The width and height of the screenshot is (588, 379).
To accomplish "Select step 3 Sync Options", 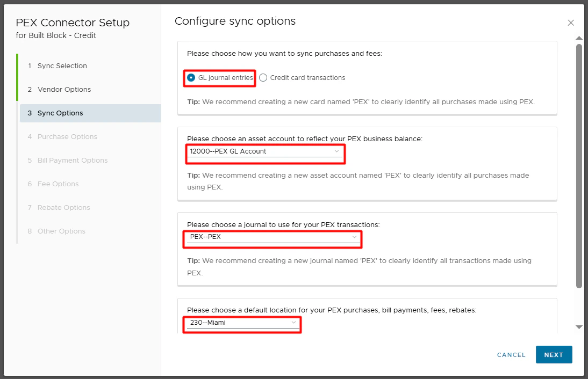I will tap(90, 113).
